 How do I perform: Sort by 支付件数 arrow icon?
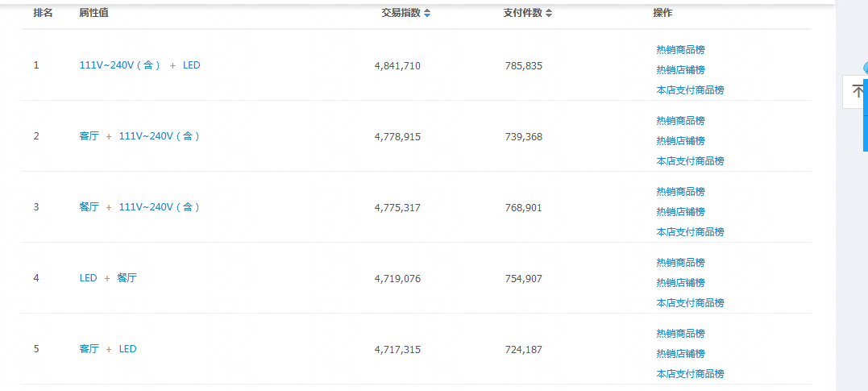click(549, 13)
